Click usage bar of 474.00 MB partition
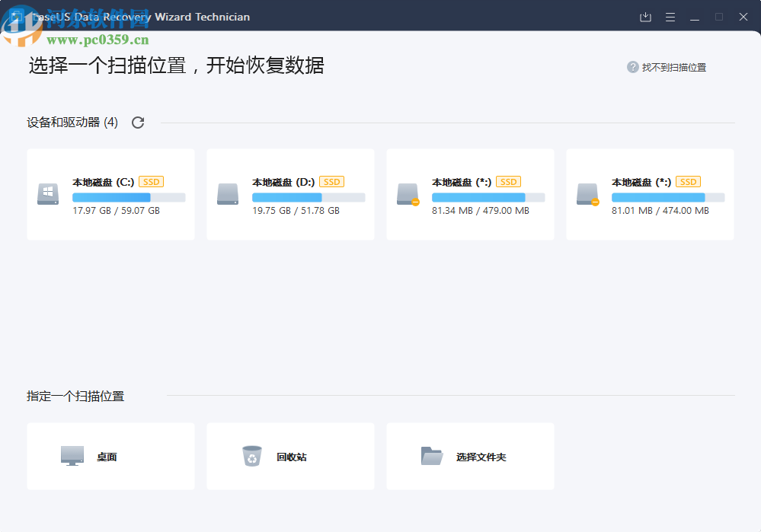Screen dimensions: 761x532 coord(668,197)
